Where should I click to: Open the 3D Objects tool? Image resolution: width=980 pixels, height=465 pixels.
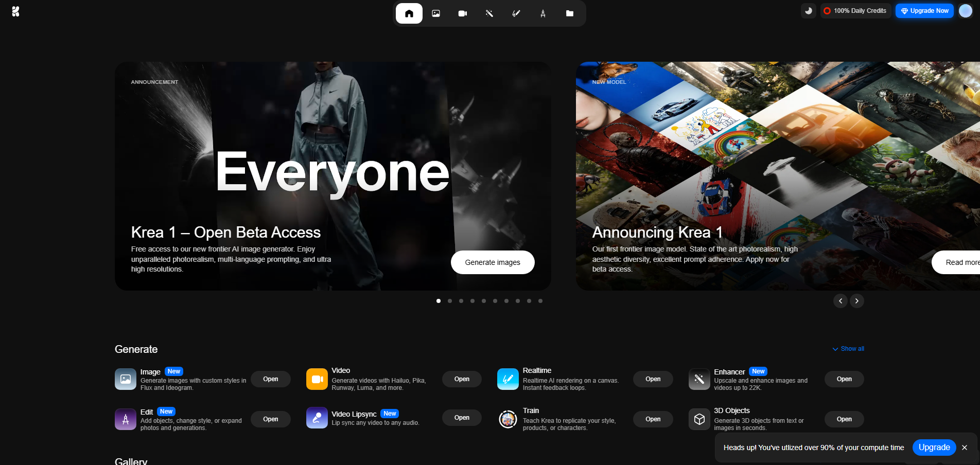point(844,419)
